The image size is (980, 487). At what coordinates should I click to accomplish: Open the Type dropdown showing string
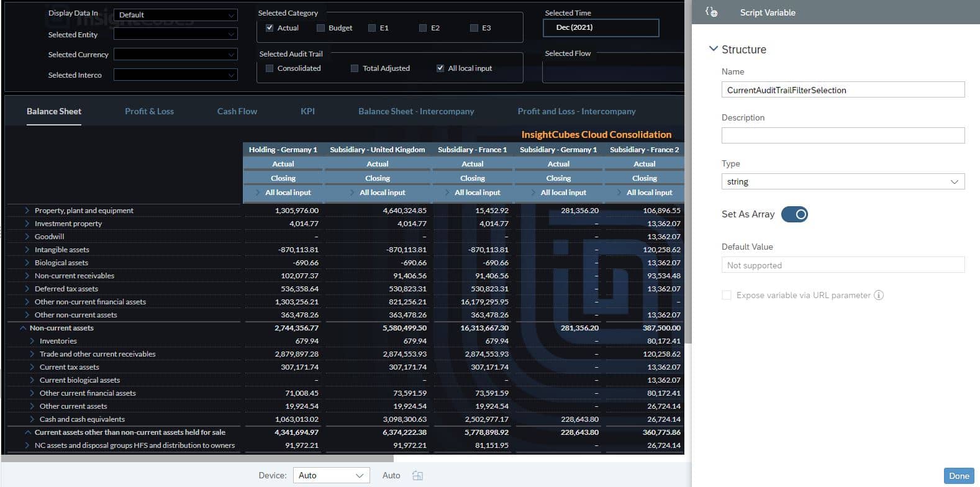pyautogui.click(x=843, y=181)
